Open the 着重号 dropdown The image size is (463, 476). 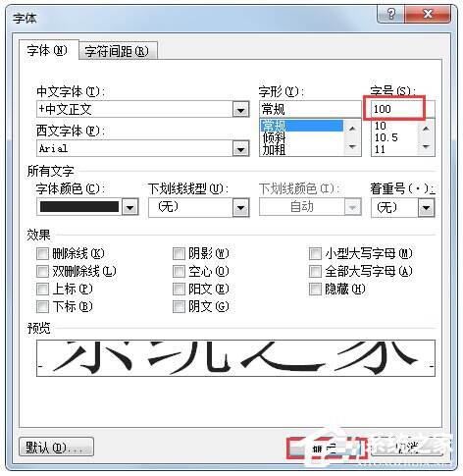tap(403, 207)
